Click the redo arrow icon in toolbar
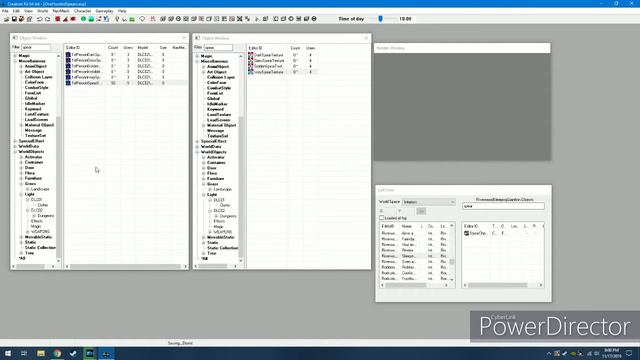Viewport: 640px width, 360px height. click(x=48, y=19)
